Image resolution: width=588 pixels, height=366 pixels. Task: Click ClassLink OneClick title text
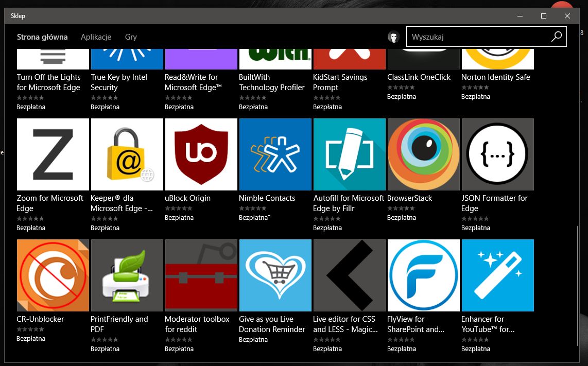(419, 77)
